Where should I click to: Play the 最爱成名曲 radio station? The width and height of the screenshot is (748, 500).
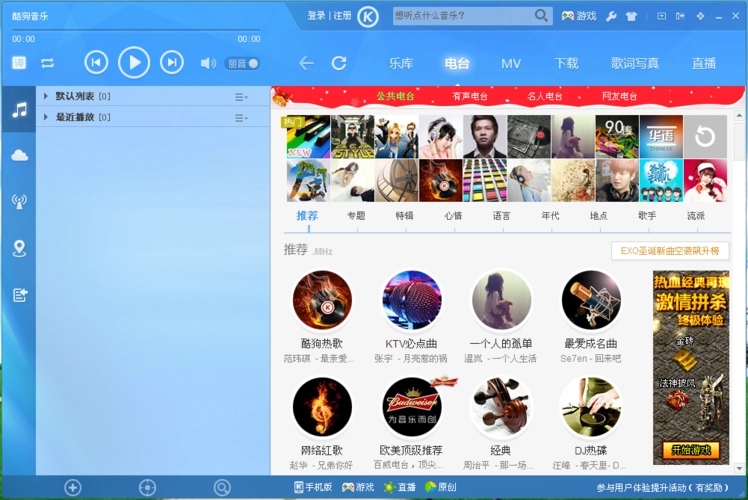click(591, 301)
